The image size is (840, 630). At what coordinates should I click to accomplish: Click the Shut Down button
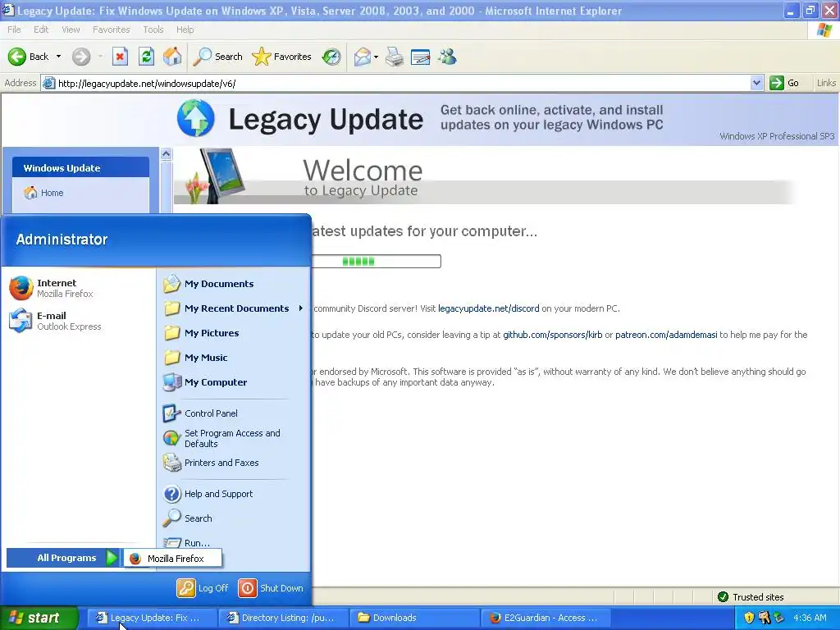click(x=271, y=587)
